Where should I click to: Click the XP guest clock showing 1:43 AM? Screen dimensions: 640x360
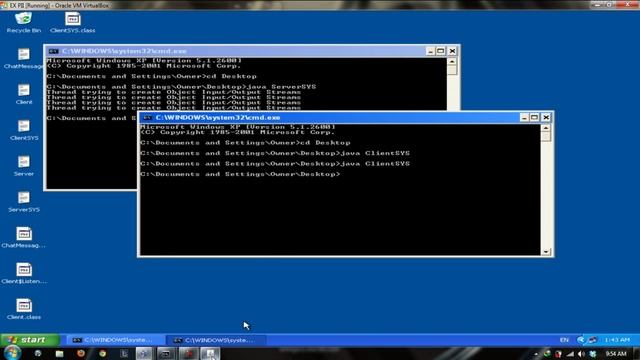(617, 340)
